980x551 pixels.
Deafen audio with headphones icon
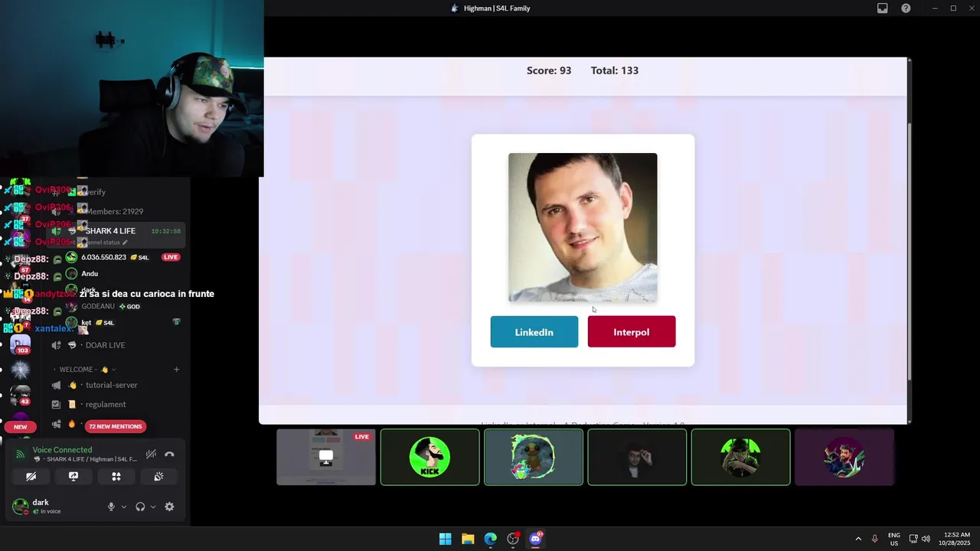click(140, 507)
